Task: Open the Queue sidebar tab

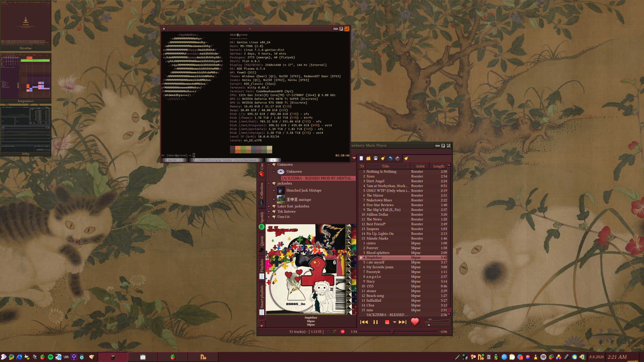Action: (262, 244)
